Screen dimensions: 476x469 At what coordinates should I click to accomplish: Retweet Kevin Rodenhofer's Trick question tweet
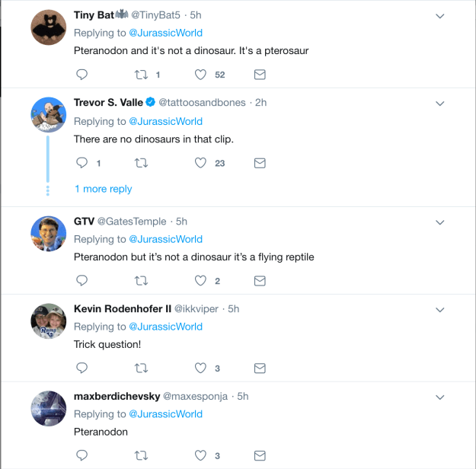pyautogui.click(x=141, y=368)
